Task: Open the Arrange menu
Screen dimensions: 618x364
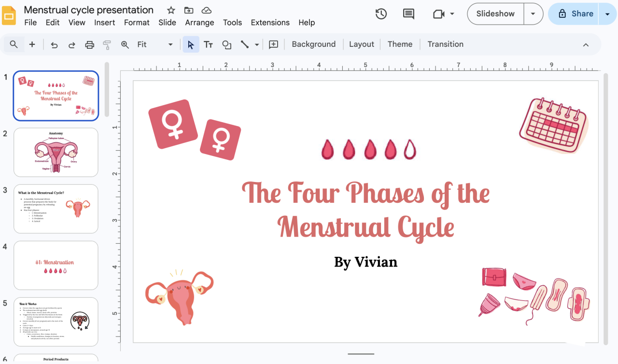Action: [x=199, y=22]
